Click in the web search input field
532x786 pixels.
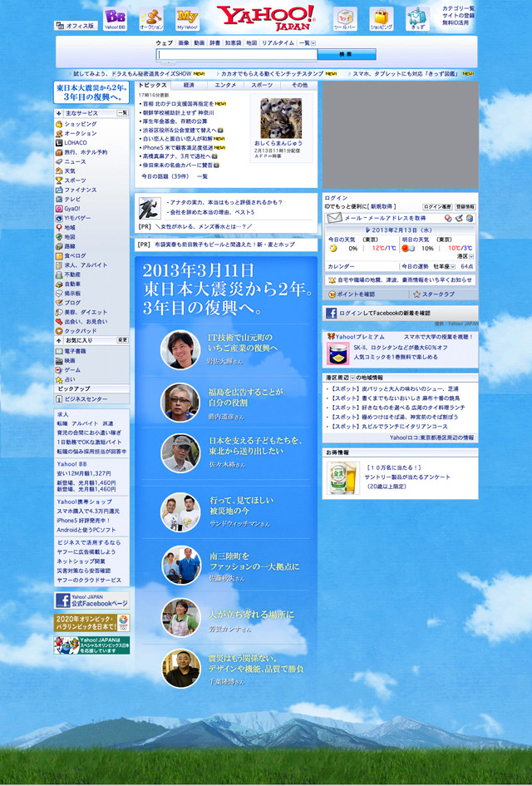click(x=237, y=54)
